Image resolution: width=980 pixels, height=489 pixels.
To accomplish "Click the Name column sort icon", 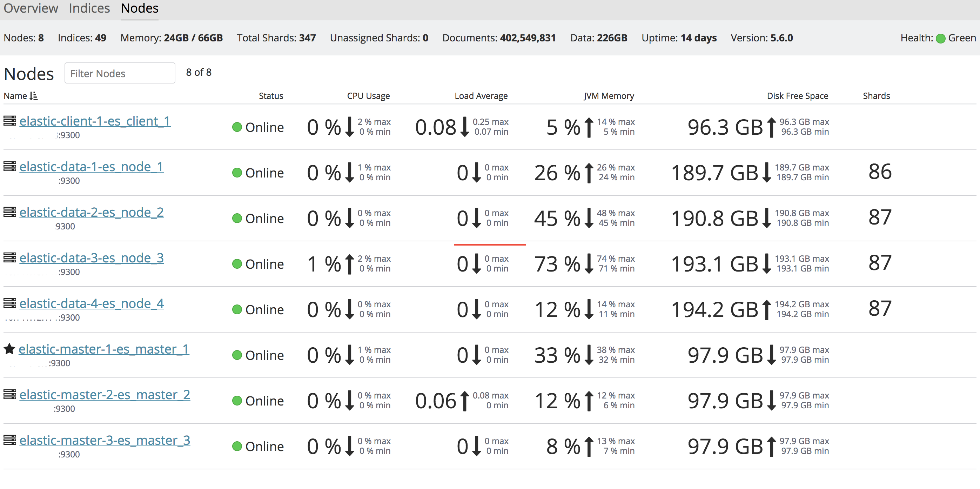I will [x=34, y=96].
